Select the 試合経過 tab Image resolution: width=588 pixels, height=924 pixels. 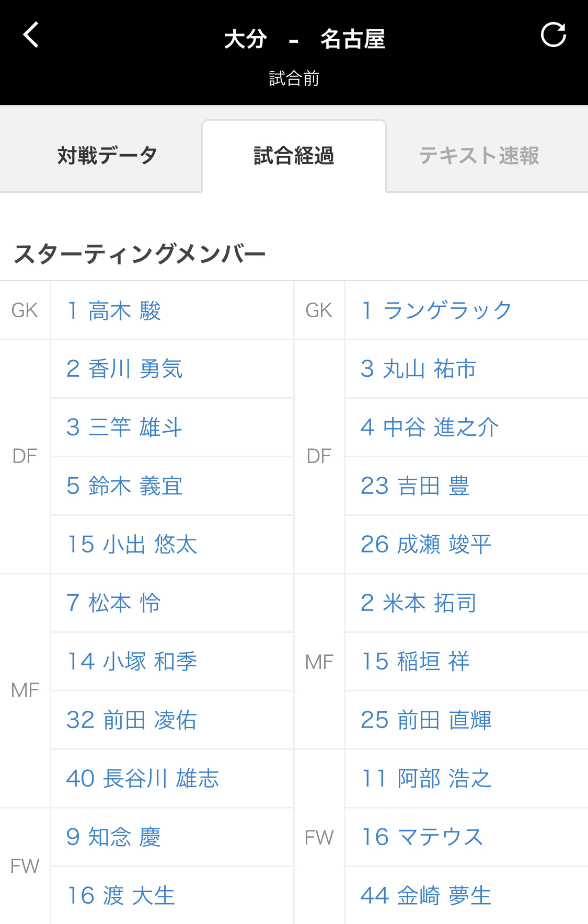click(x=294, y=156)
